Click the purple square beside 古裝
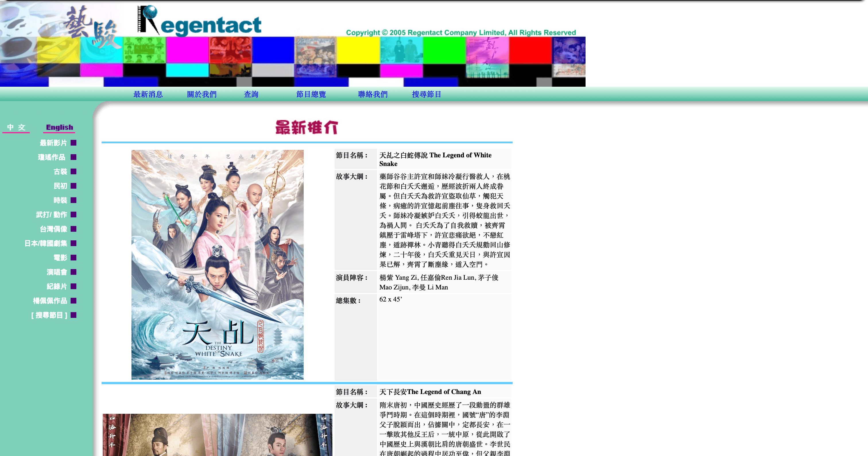The height and width of the screenshot is (456, 868). click(74, 171)
